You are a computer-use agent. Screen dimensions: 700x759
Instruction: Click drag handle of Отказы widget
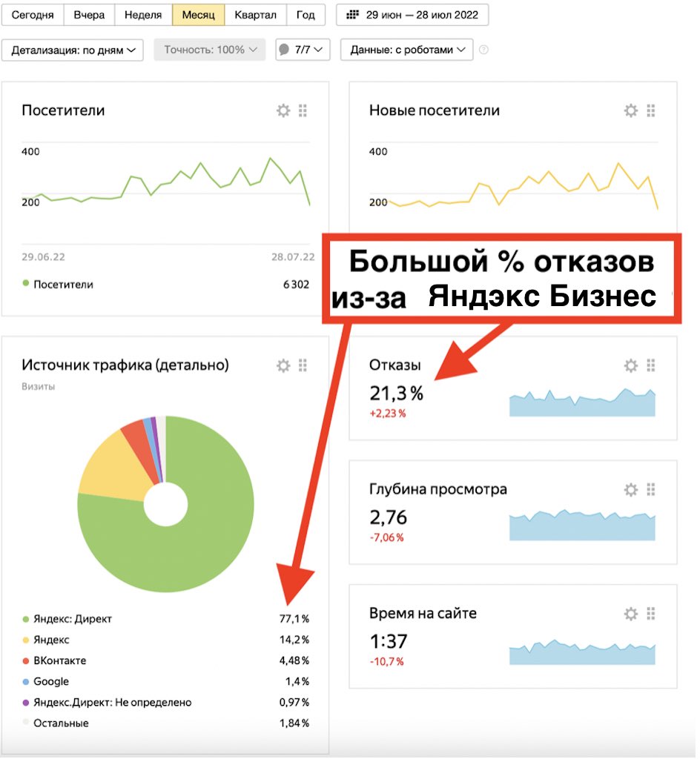(x=651, y=365)
